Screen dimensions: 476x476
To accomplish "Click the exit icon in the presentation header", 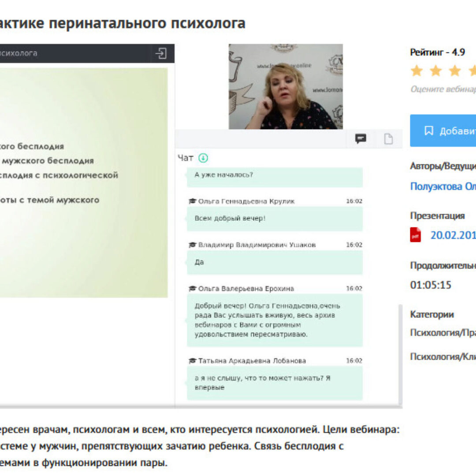I will point(161,53).
